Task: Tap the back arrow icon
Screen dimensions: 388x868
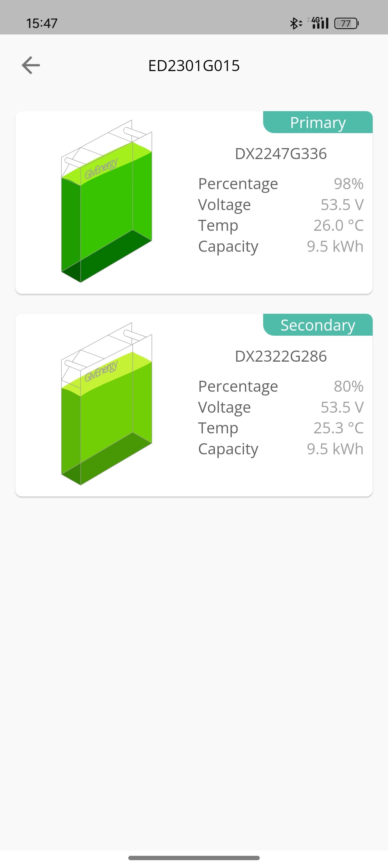Action: (31, 65)
